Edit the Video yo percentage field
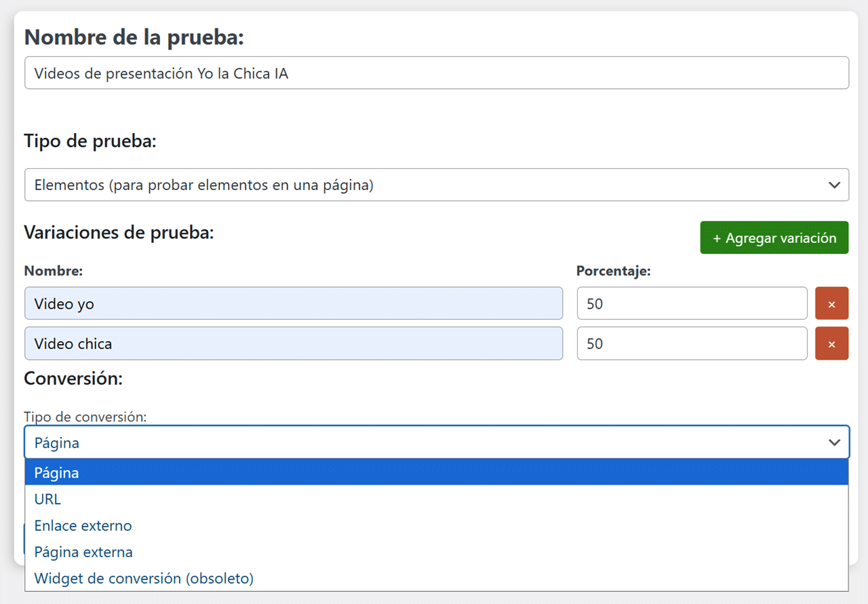Screen dimensions: 868x604 click(x=692, y=303)
